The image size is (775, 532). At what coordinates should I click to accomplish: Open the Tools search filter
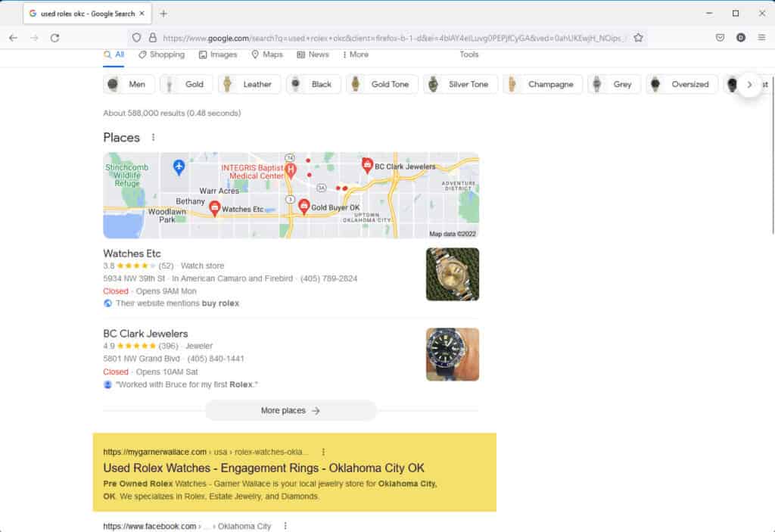(469, 54)
